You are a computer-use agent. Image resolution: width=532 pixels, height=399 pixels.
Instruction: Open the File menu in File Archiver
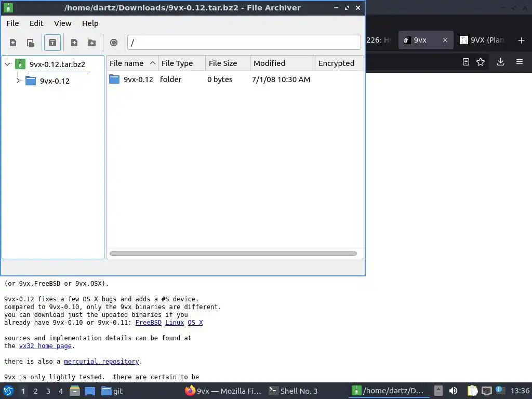pos(12,23)
